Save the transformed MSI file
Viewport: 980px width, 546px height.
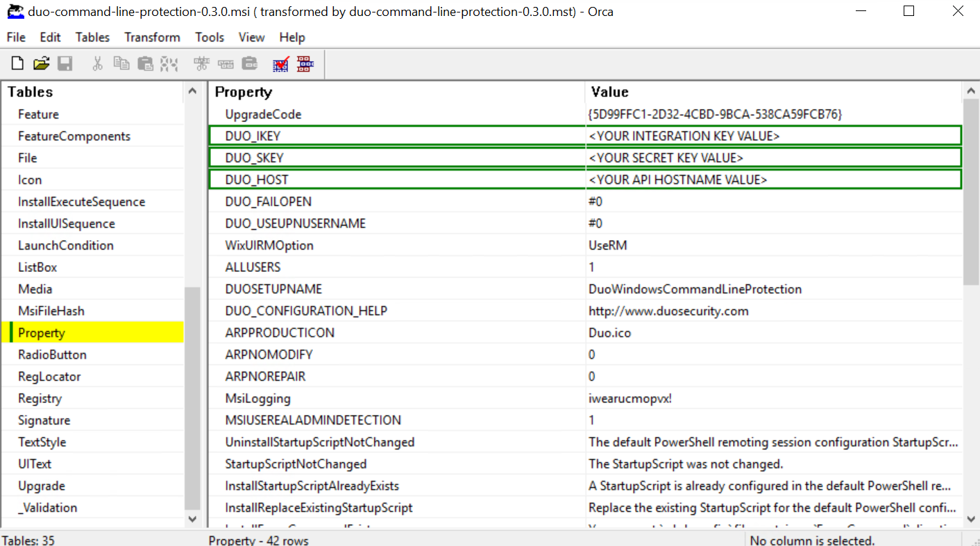65,62
